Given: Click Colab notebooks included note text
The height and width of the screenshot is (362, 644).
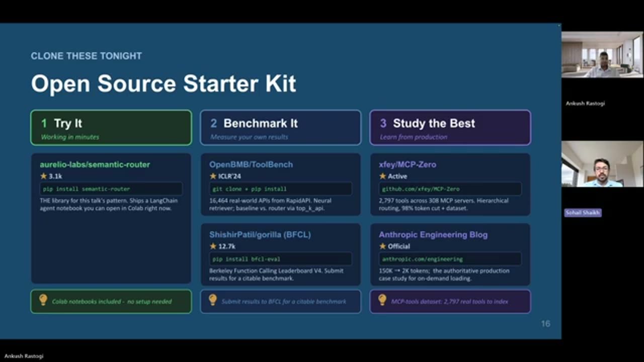Looking at the screenshot, I should pos(112,302).
